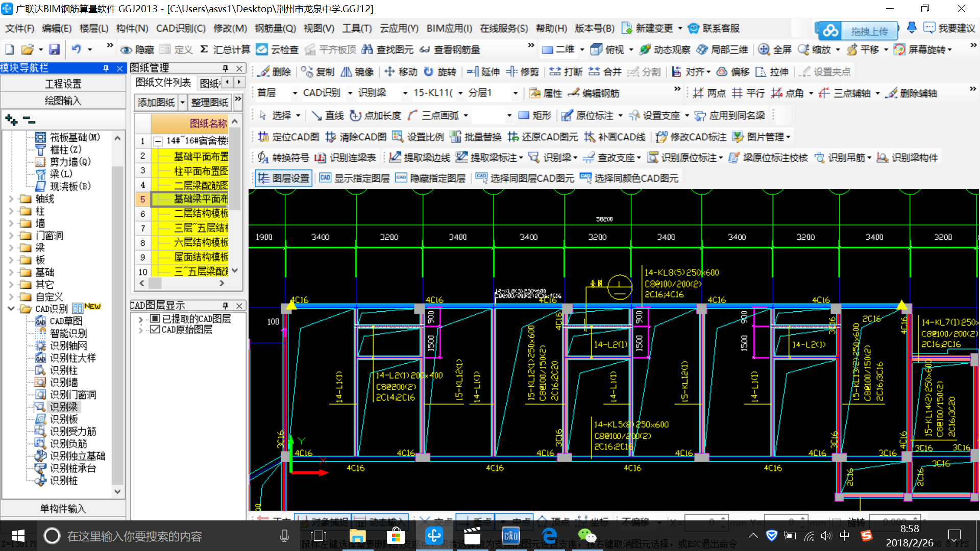Screen dimensions: 980x551
Task: Expand 已提取的CAD图层 node
Action: pyautogui.click(x=140, y=319)
